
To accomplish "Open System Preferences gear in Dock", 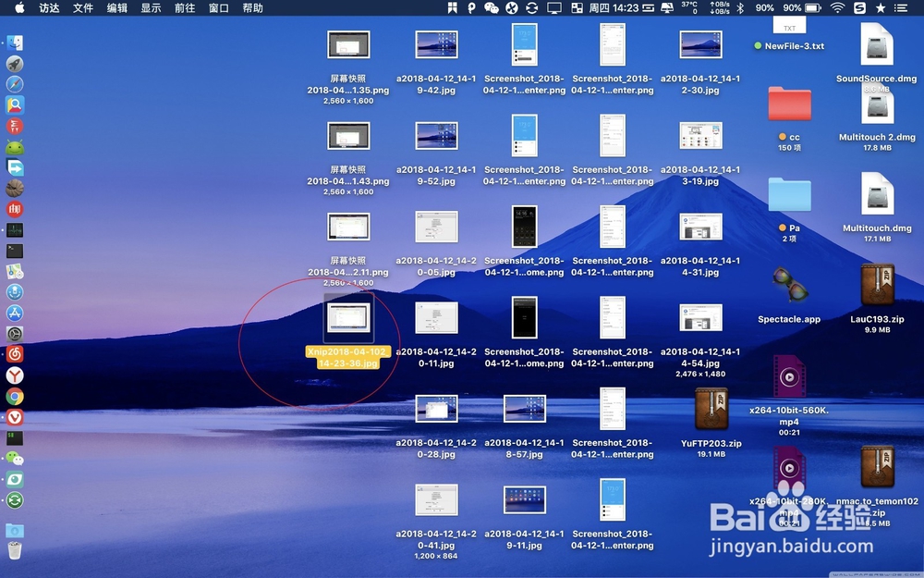I will (x=15, y=334).
